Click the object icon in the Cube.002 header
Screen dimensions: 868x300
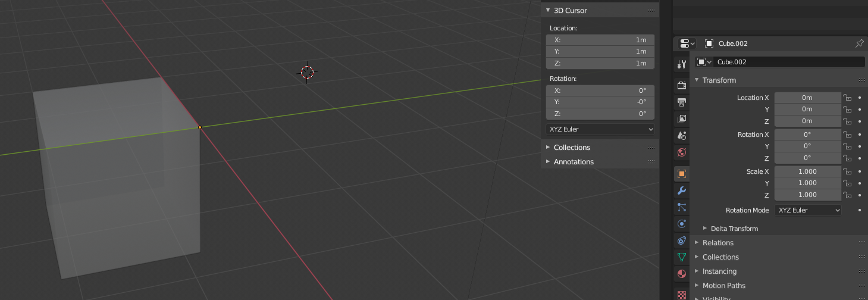point(709,43)
